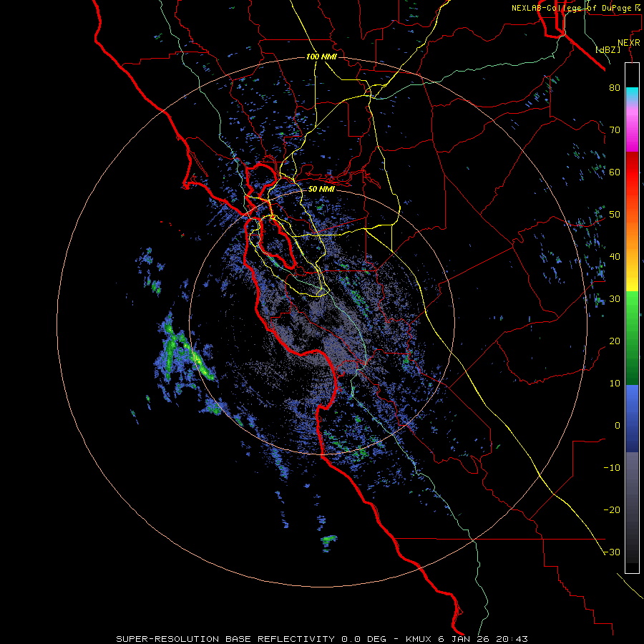Click the "50 NMI" range ring label
This screenshot has height=644, width=644.
click(x=321, y=190)
